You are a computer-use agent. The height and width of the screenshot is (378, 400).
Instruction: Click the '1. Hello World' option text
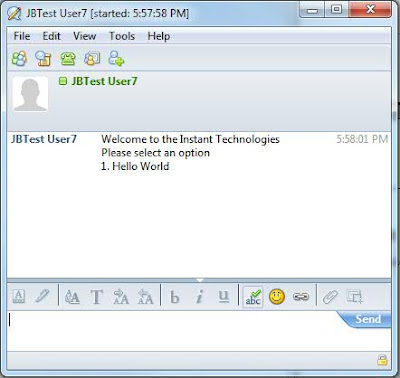coord(135,166)
